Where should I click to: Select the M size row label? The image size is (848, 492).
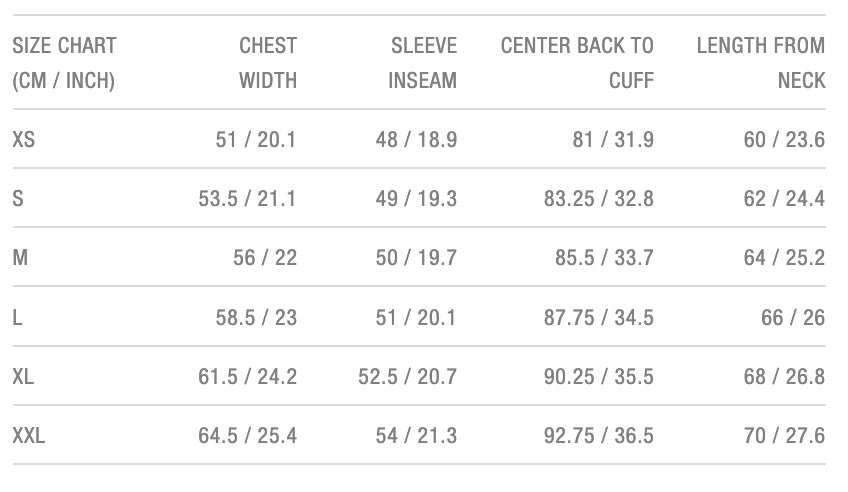tap(20, 258)
